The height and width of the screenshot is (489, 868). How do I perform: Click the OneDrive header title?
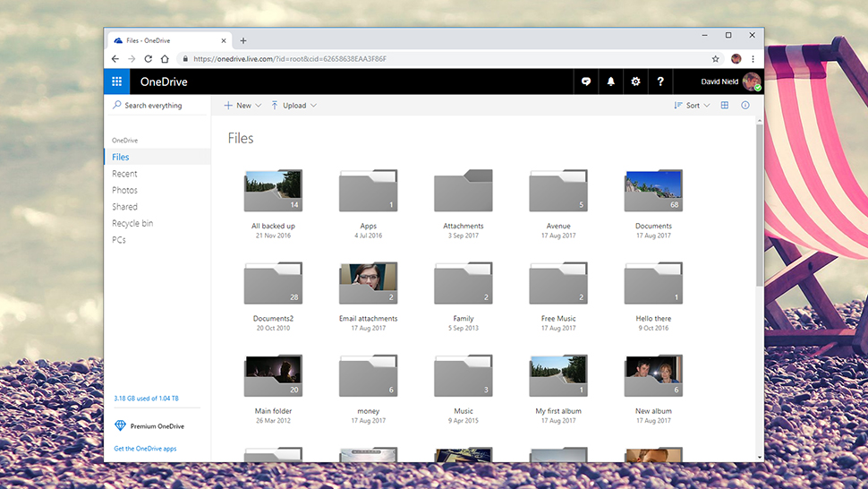(x=164, y=81)
